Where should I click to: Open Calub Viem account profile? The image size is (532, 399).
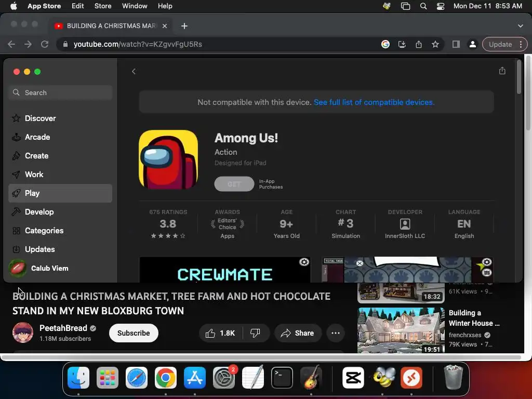coord(38,268)
